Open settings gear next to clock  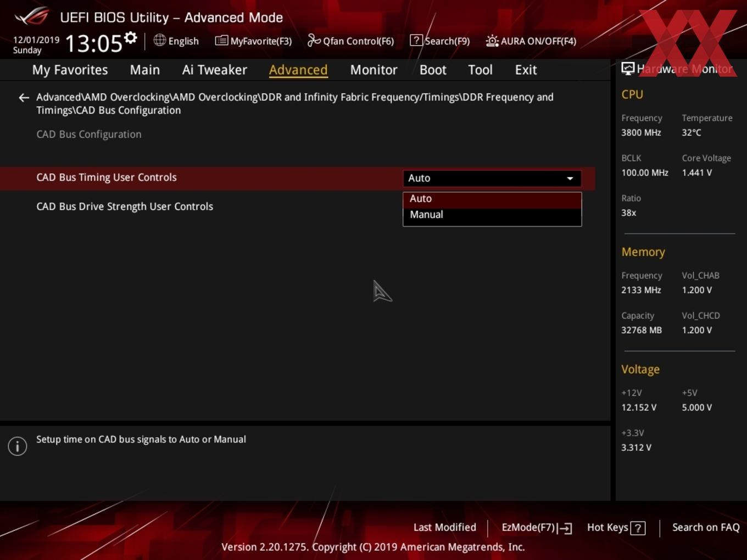click(x=130, y=37)
